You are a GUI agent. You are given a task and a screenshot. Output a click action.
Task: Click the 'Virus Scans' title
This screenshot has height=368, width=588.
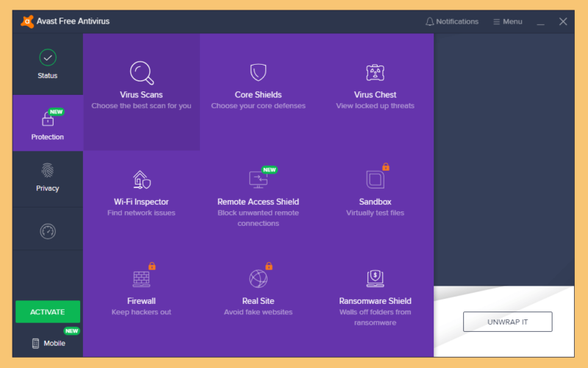pos(141,95)
